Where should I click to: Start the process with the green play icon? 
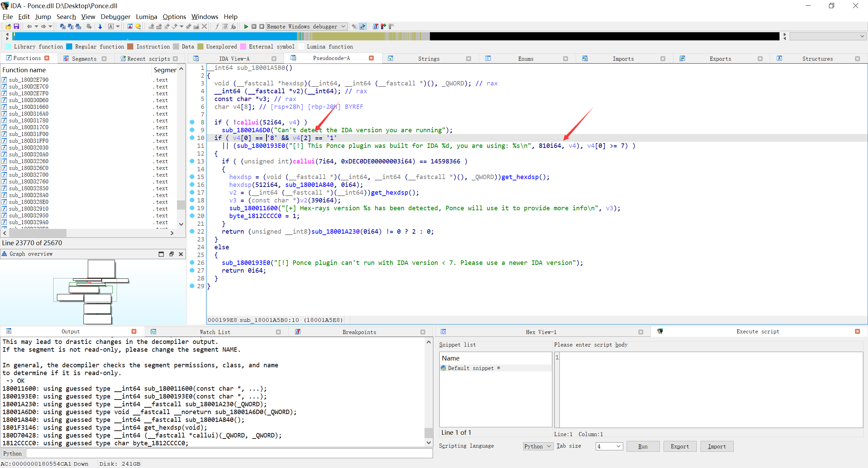246,26
